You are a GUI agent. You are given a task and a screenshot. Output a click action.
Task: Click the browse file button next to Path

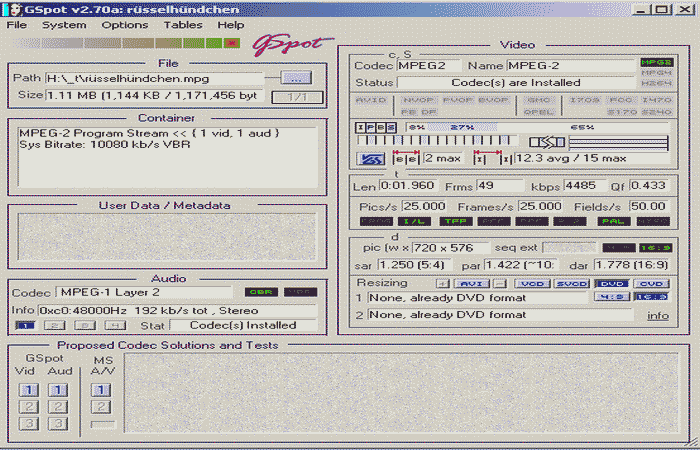pos(295,77)
